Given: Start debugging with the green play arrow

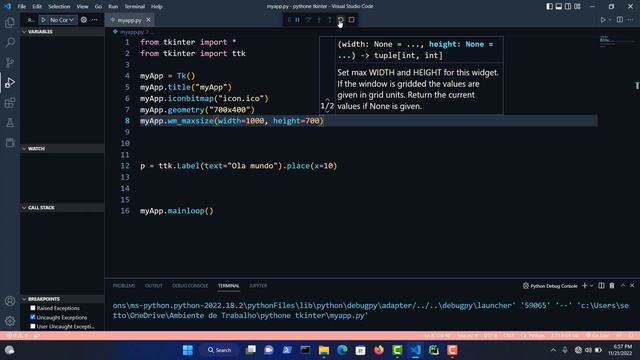Looking at the screenshot, I should [43, 20].
